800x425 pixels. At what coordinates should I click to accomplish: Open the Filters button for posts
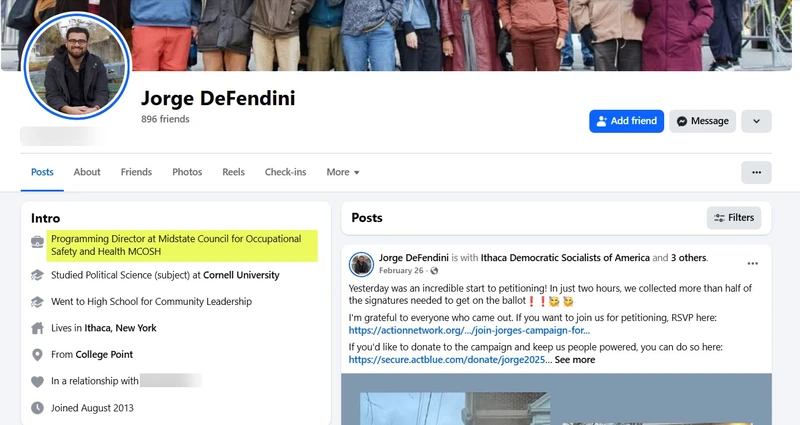(734, 218)
